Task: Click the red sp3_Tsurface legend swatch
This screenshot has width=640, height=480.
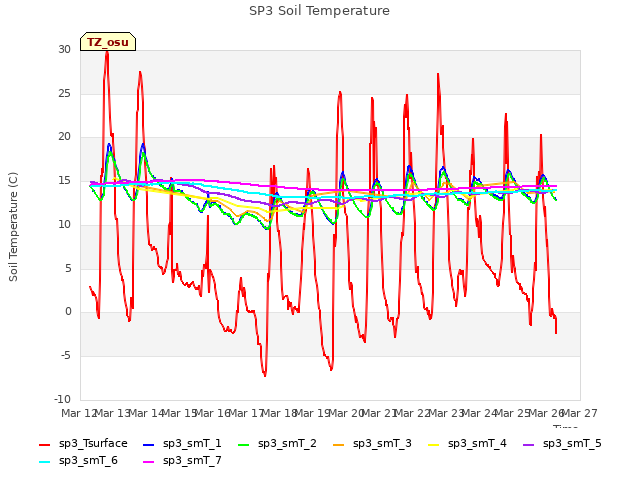Action: pyautogui.click(x=44, y=444)
